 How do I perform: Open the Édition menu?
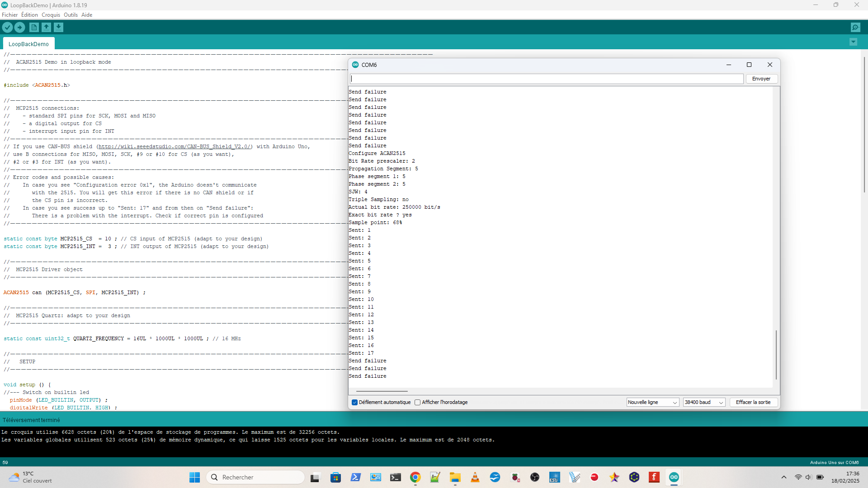tap(29, 15)
